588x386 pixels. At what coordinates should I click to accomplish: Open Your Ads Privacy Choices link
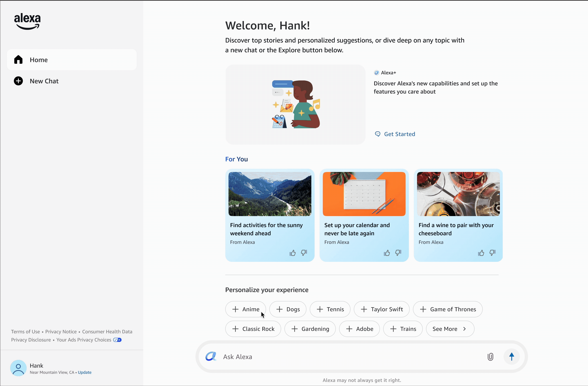tap(89, 340)
